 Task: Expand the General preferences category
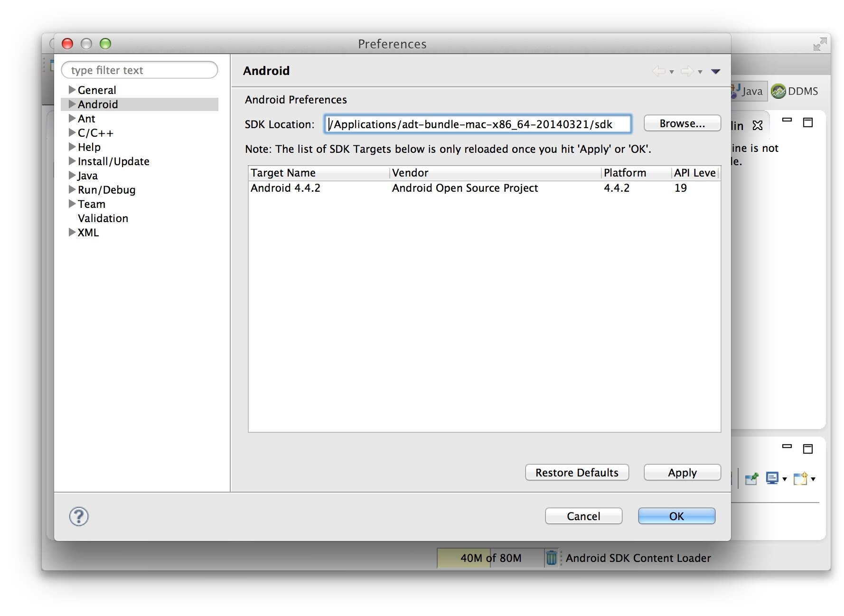coord(72,90)
